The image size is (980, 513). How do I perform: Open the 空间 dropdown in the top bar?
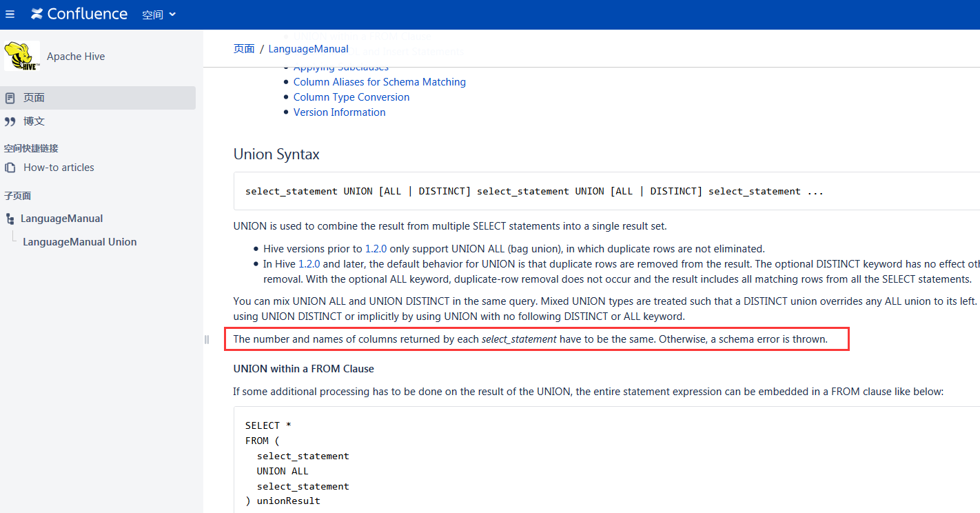(158, 14)
